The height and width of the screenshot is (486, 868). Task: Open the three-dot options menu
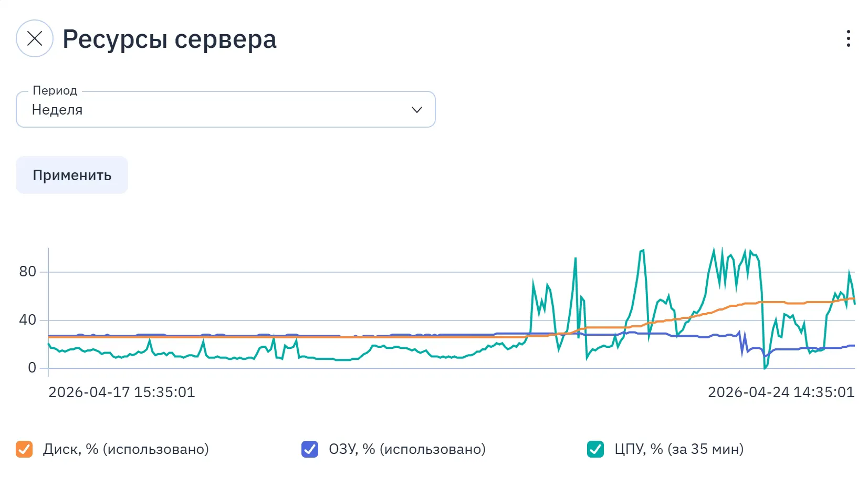coord(848,38)
